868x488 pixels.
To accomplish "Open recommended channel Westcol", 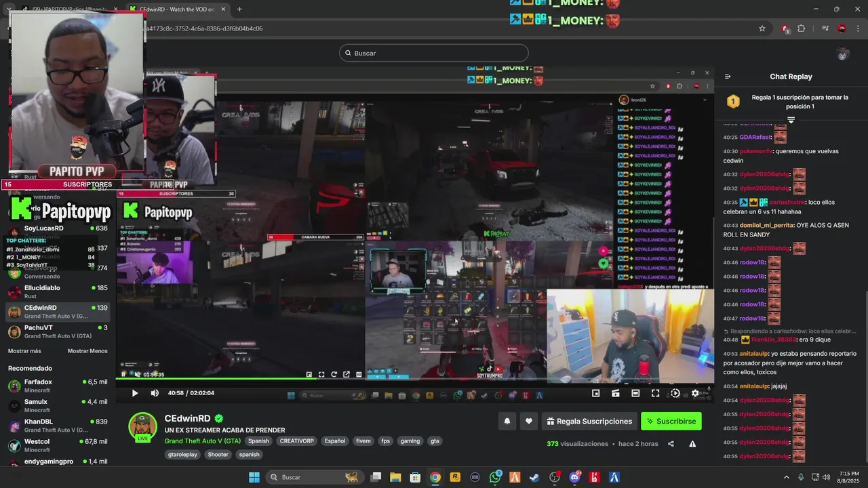I will pyautogui.click(x=58, y=445).
